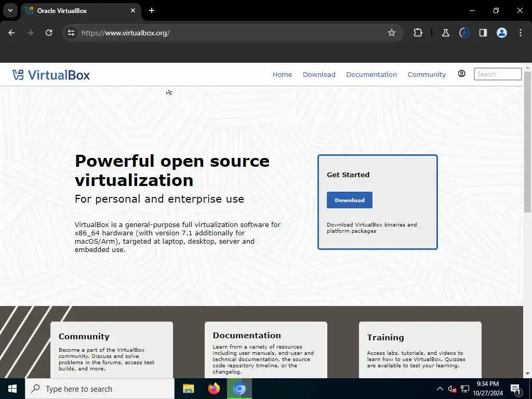
Task: Click the Get Started heading
Action: click(348, 175)
